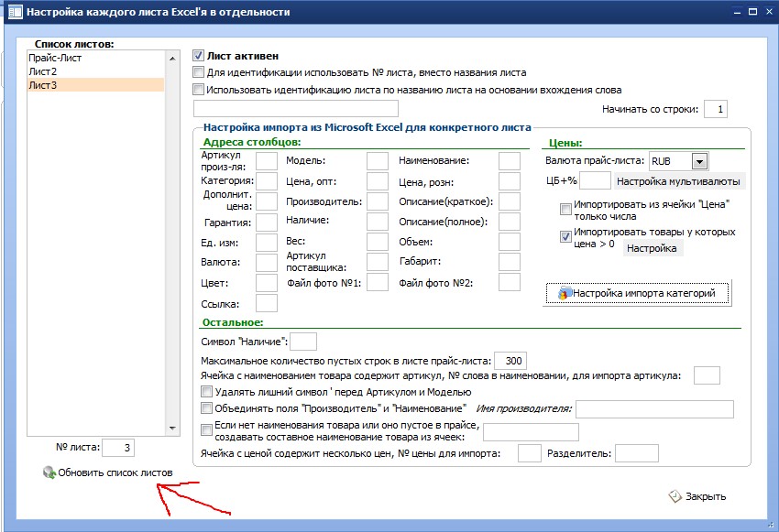
Task: Click the Файл фото №1 field
Action: pyautogui.click(x=378, y=282)
